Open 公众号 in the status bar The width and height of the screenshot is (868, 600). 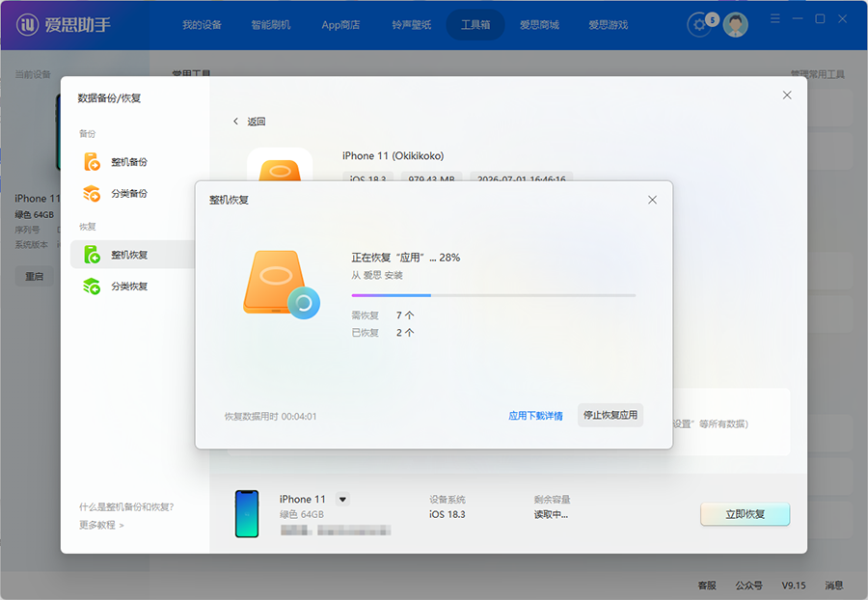(749, 586)
